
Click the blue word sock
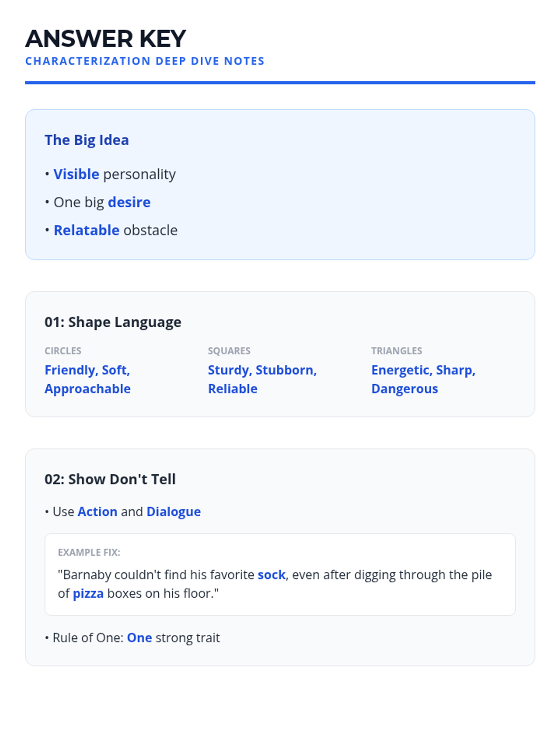click(x=272, y=575)
